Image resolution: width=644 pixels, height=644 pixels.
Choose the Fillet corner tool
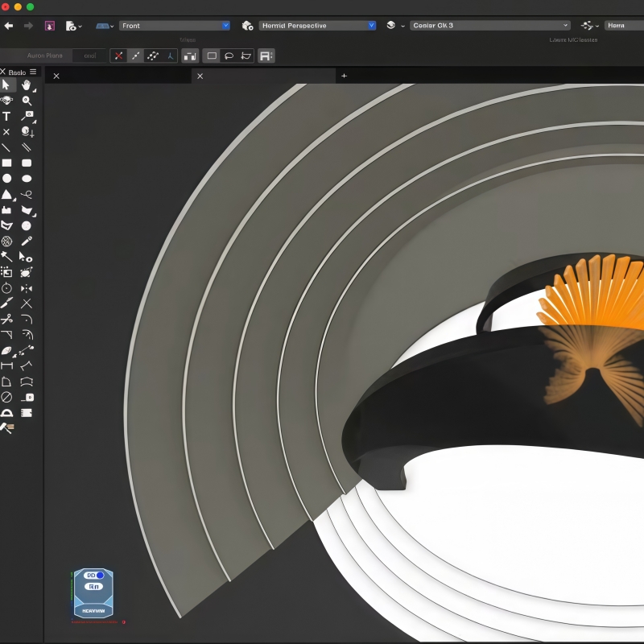[x=27, y=319]
